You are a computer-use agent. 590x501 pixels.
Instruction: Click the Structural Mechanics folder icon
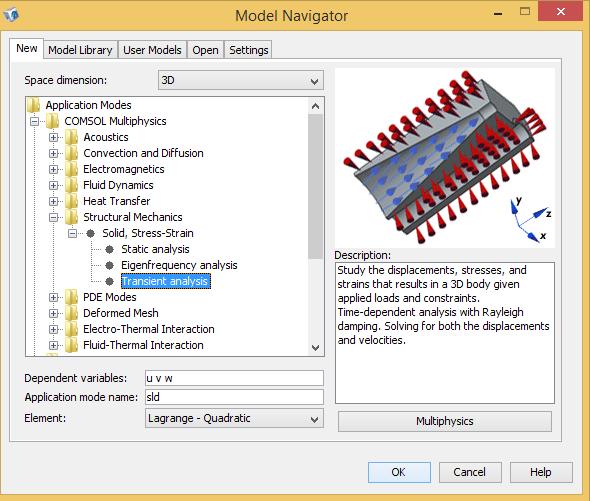(71, 217)
